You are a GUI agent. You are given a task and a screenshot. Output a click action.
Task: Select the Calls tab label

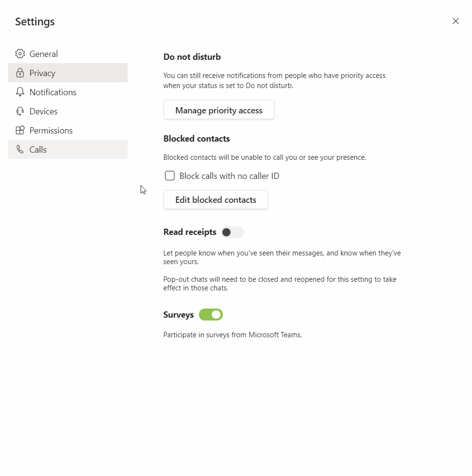tap(38, 150)
